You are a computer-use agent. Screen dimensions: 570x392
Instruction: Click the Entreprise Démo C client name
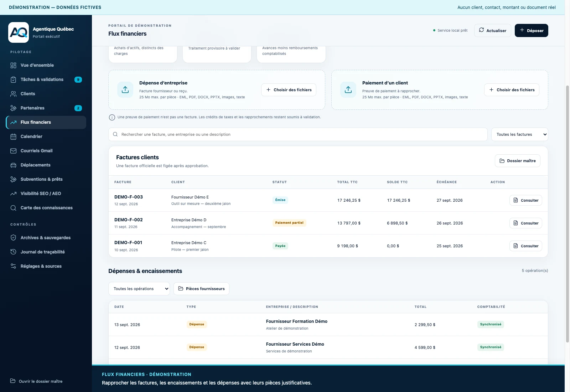click(189, 243)
